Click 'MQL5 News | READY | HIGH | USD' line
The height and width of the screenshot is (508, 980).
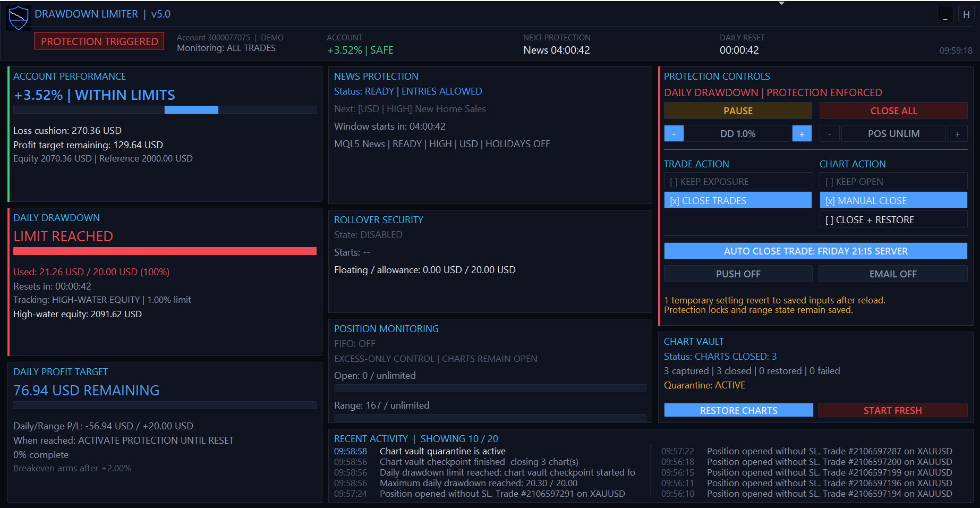(x=442, y=144)
